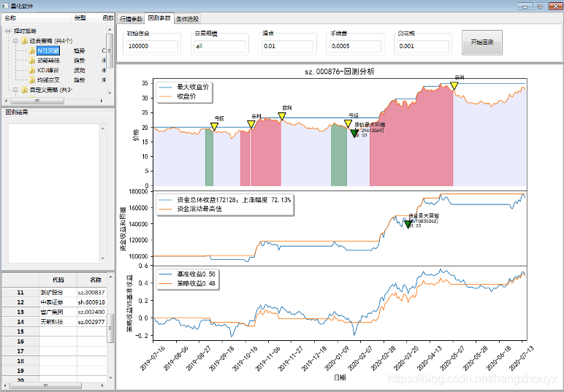Click the stock table vertical scrollbar down arrow
This screenshot has width=564, height=392.
(111, 377)
